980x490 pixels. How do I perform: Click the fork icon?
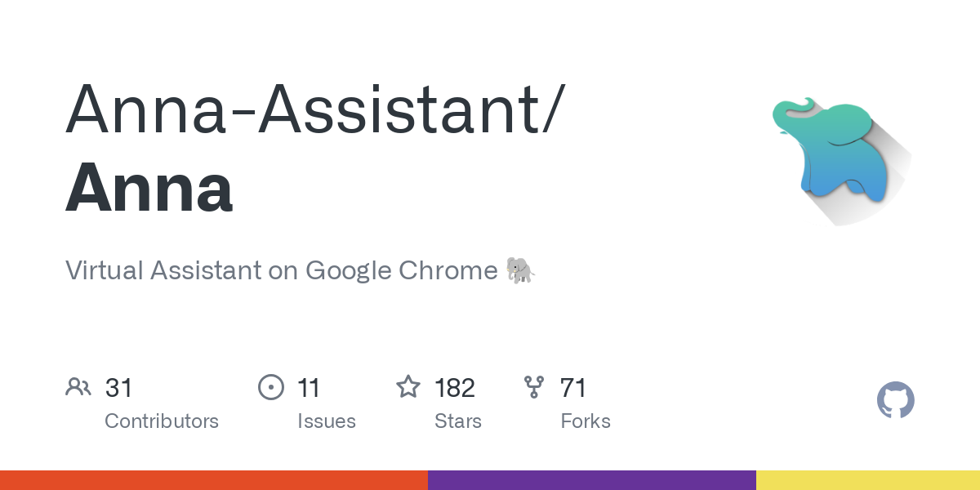click(x=534, y=387)
